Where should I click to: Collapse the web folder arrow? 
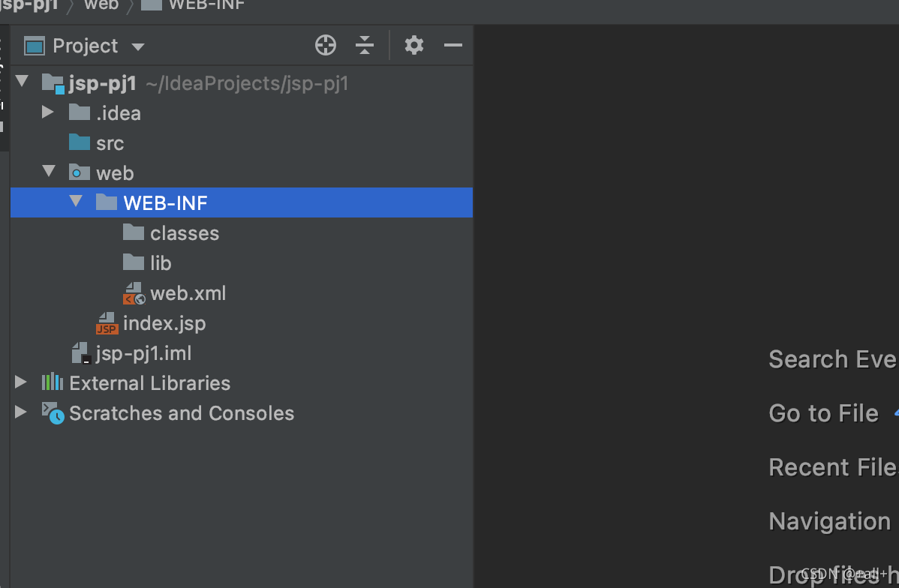click(49, 171)
